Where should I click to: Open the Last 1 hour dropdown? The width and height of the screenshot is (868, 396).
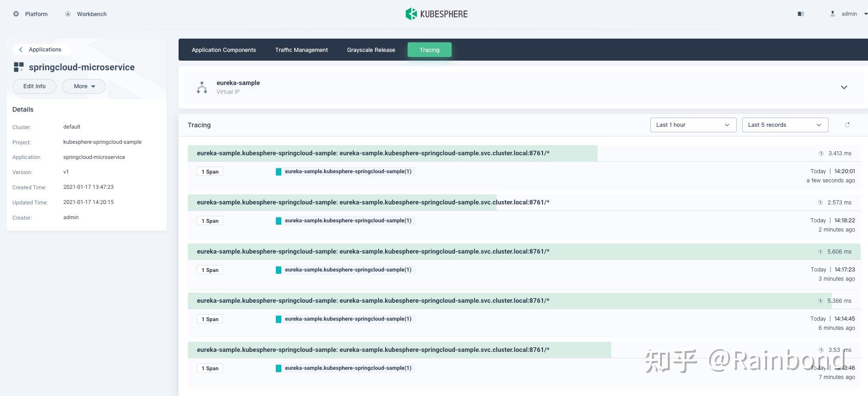pos(693,125)
